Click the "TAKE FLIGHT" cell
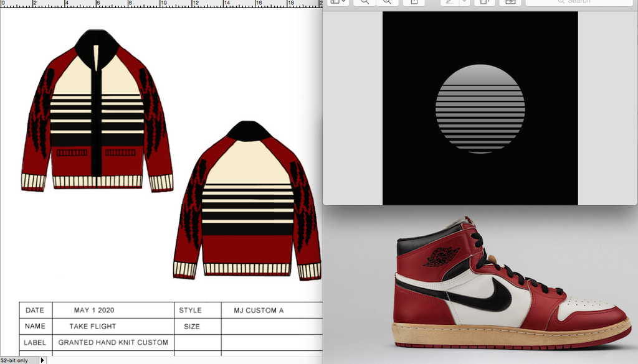Screen dimensions: 638x364 tap(113, 326)
